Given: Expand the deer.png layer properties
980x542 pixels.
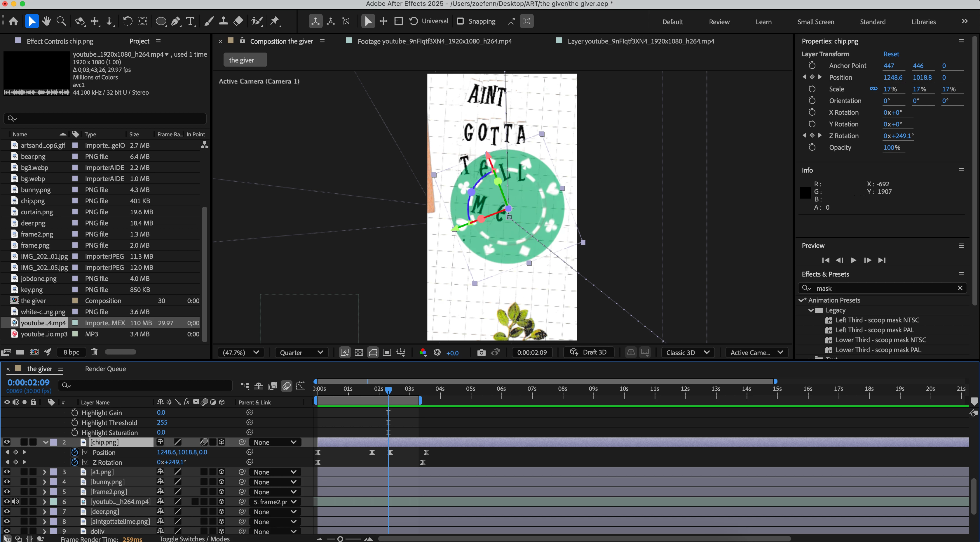Looking at the screenshot, I should click(44, 512).
